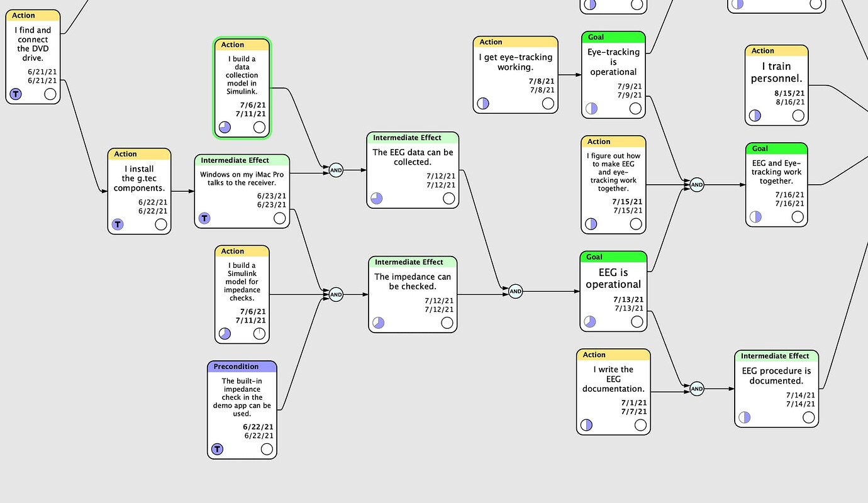Viewport: 868px width, 503px height.
Task: Click the text 'I install the g.tec components.'
Action: 139,179
